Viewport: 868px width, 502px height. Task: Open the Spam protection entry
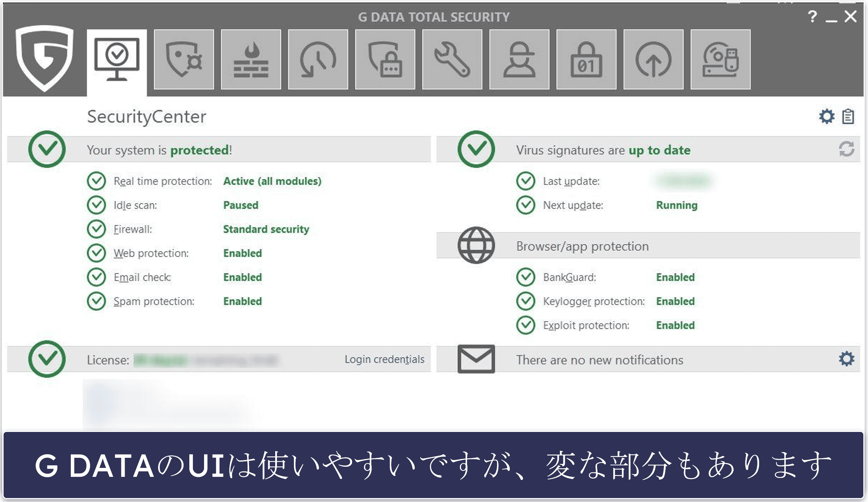coord(154,301)
